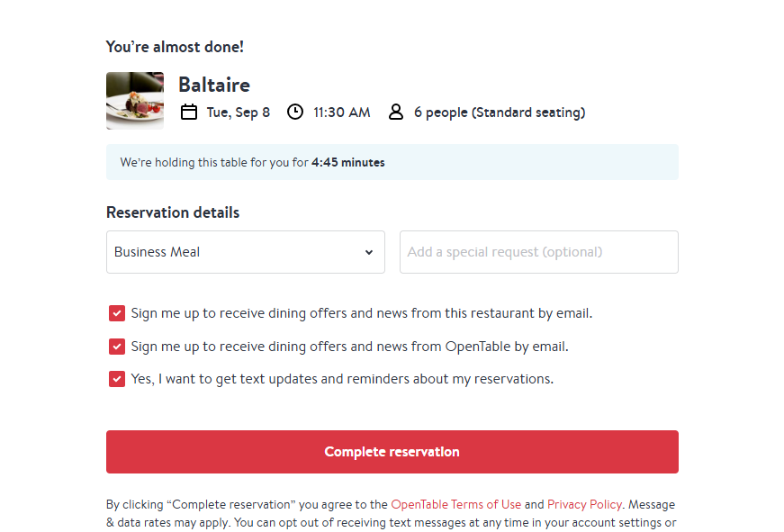The width and height of the screenshot is (784, 532).
Task: Uncheck restaurant dining offers email checkbox
Action: tap(117, 313)
